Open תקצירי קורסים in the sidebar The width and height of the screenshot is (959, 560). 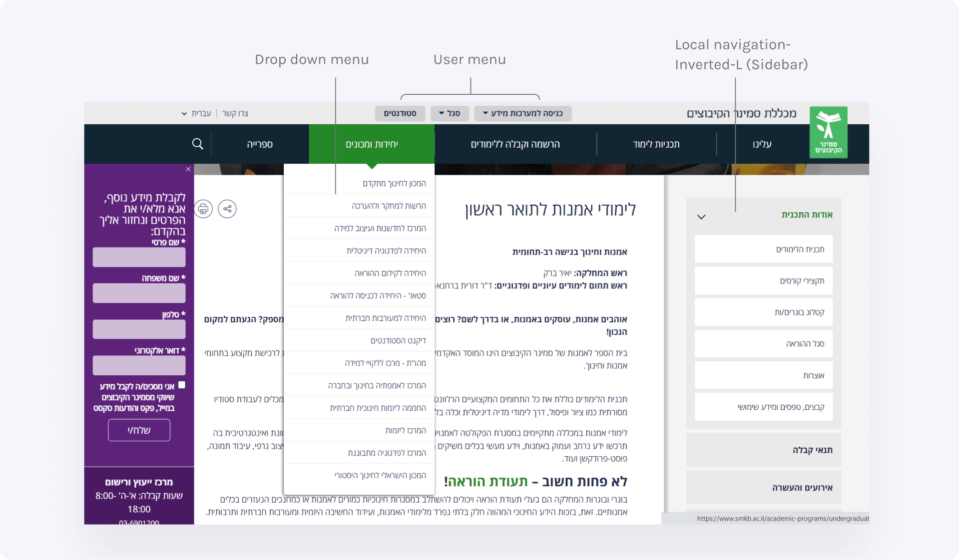tap(764, 280)
